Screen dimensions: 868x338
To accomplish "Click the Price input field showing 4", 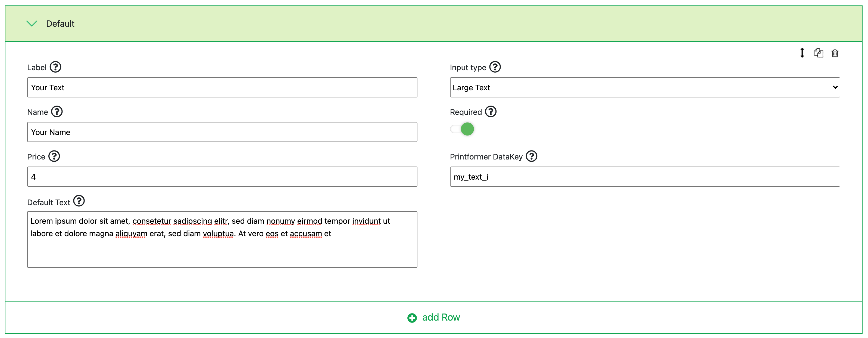I will click(x=222, y=176).
